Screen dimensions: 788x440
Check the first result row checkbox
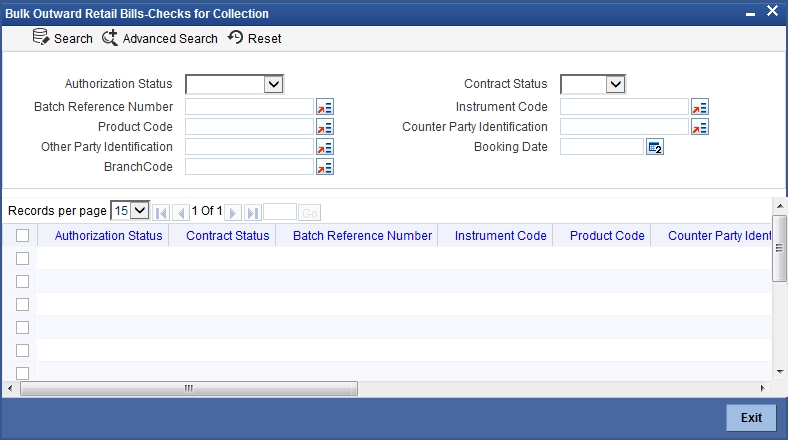tap(23, 258)
